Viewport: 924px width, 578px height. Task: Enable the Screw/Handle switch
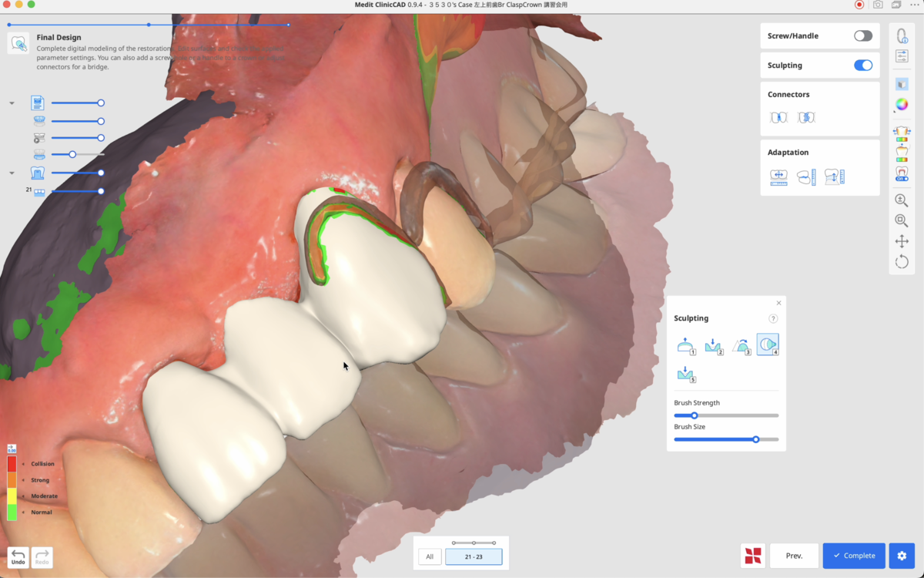point(863,36)
